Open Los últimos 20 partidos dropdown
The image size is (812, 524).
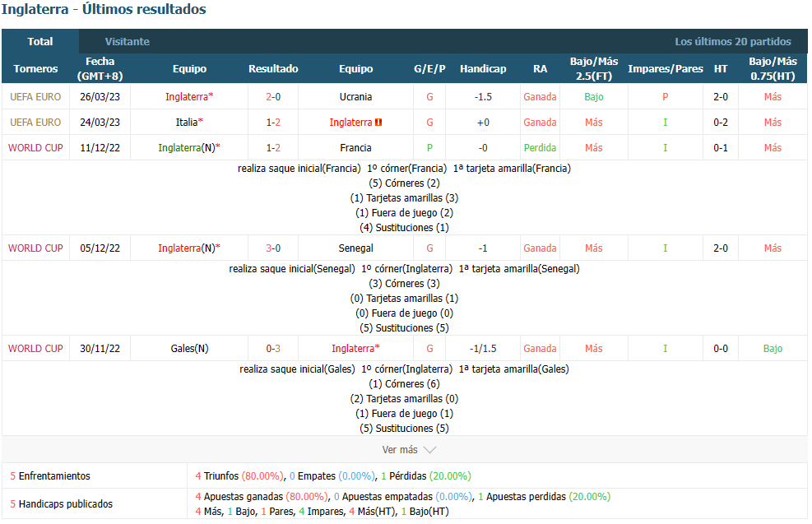(x=732, y=41)
